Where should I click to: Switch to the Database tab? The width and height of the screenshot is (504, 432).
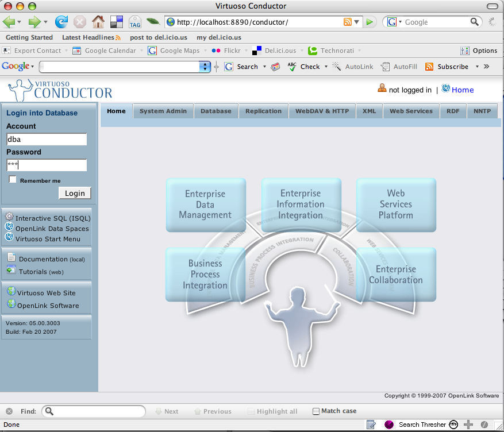(x=216, y=111)
